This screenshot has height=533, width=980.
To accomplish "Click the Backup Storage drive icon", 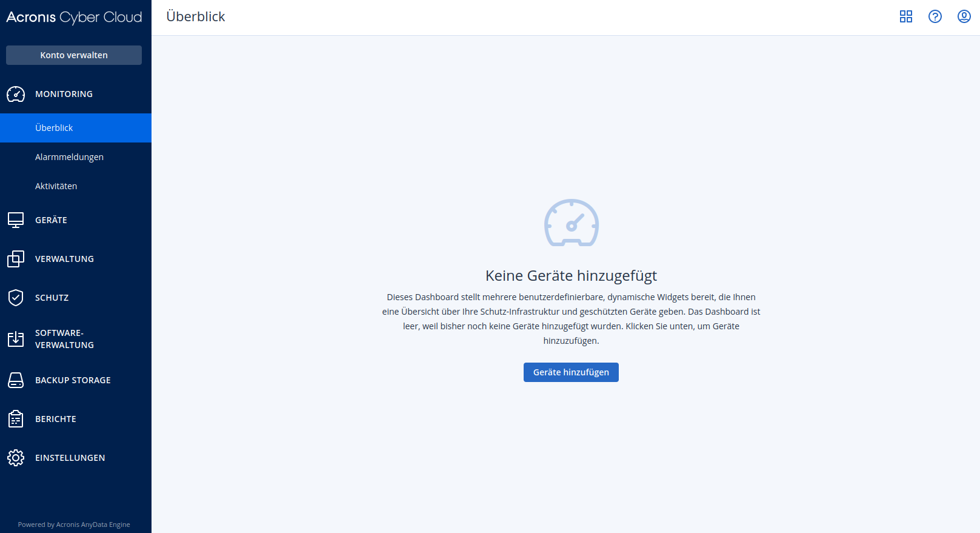I will click(16, 380).
